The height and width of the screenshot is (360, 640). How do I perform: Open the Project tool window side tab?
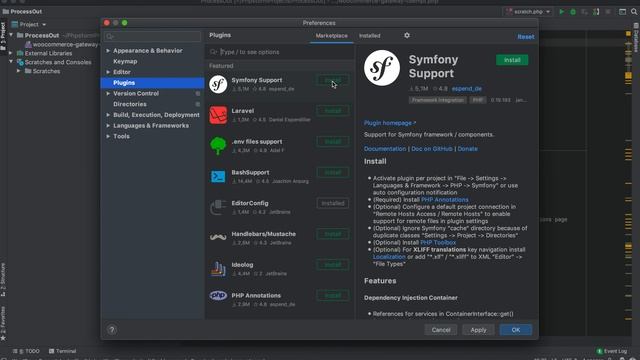click(x=3, y=36)
